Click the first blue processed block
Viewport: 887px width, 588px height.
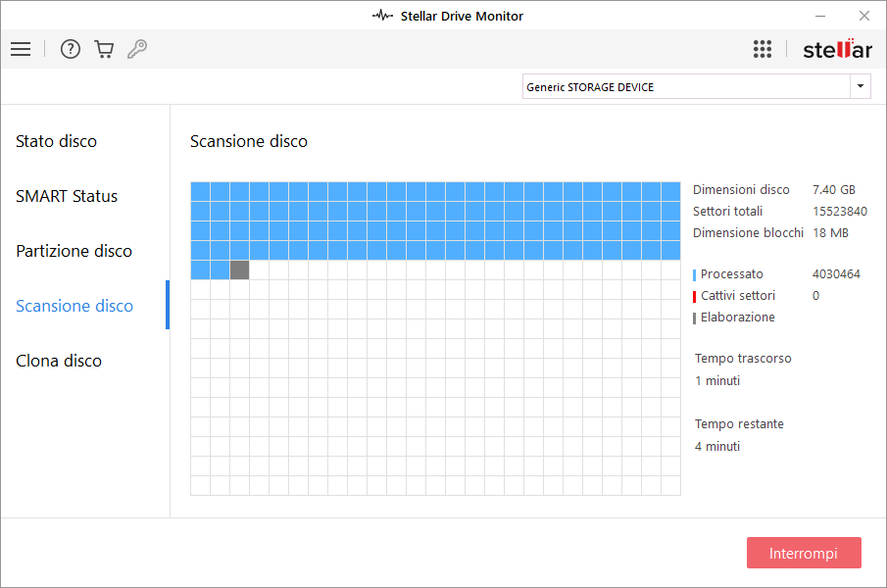[x=200, y=191]
